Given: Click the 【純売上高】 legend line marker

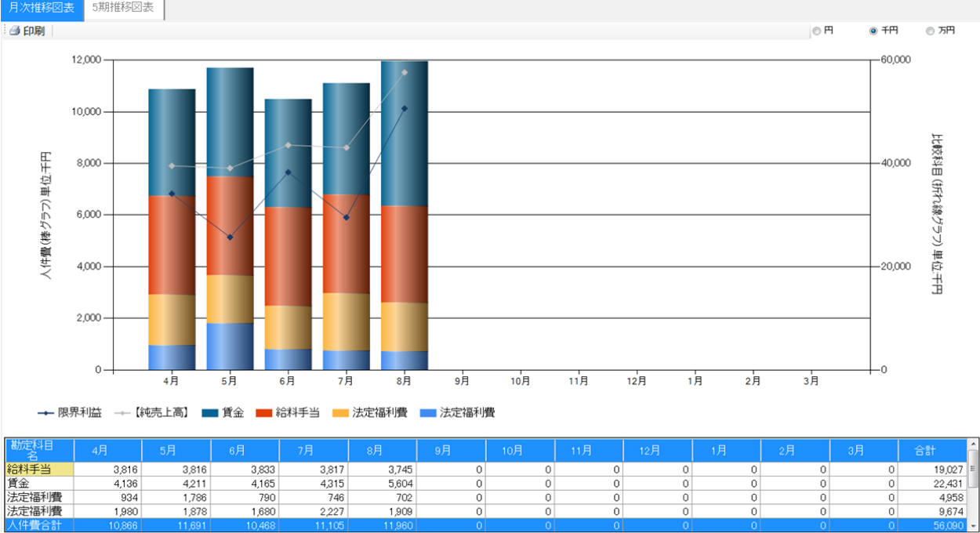Looking at the screenshot, I should (x=122, y=412).
